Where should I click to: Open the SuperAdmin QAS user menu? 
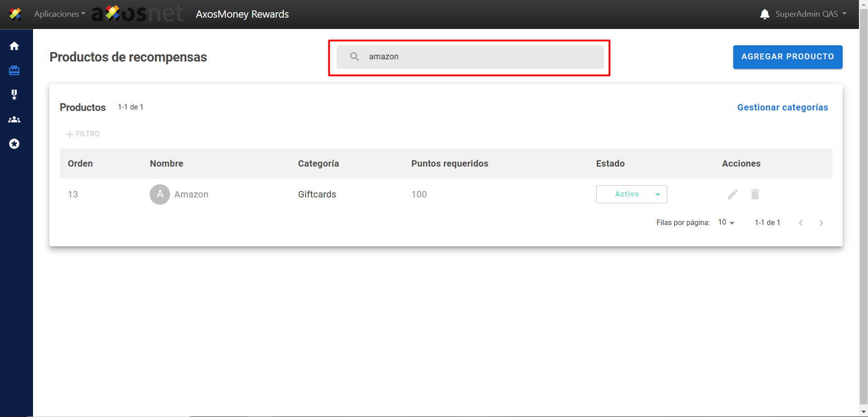(810, 14)
